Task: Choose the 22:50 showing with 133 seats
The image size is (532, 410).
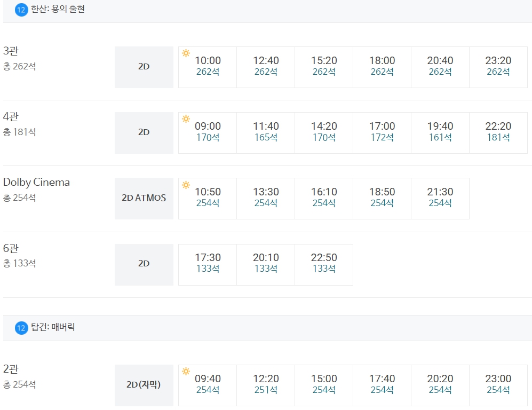Action: (x=324, y=265)
